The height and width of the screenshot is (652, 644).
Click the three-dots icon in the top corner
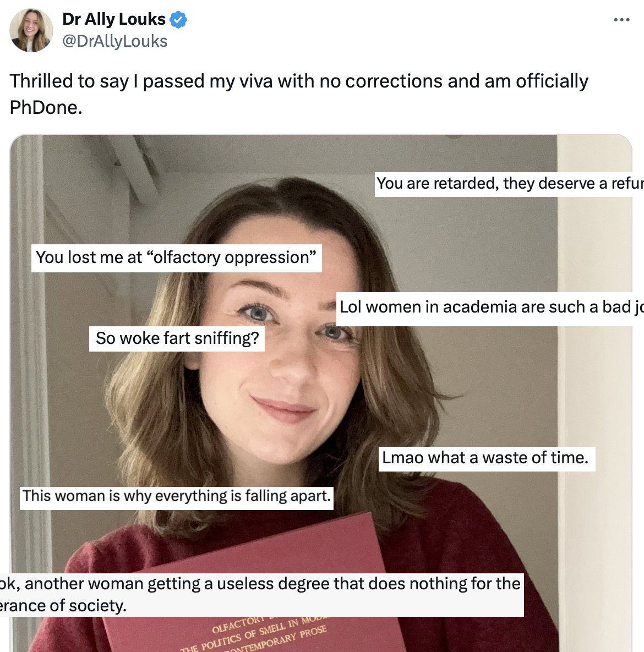click(x=621, y=20)
